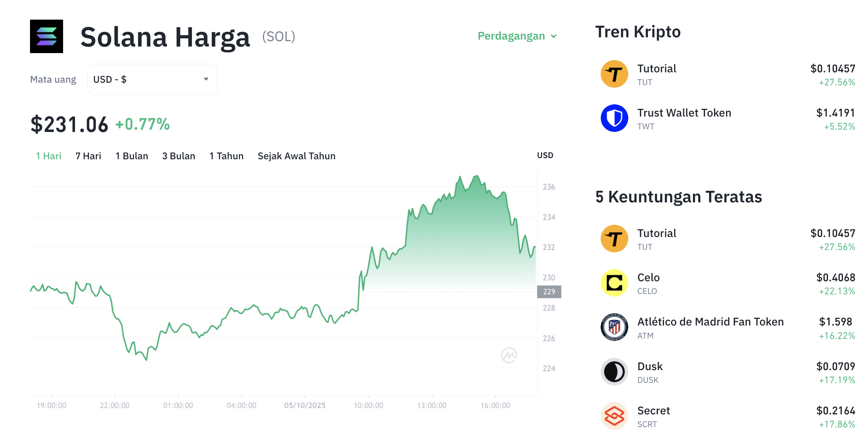Select the 1 Hari time range
Screen dimensions: 868x444
tap(48, 156)
